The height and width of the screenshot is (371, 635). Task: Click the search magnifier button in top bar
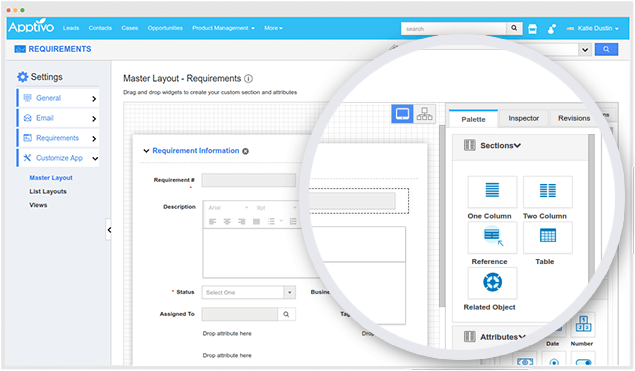pyautogui.click(x=514, y=28)
